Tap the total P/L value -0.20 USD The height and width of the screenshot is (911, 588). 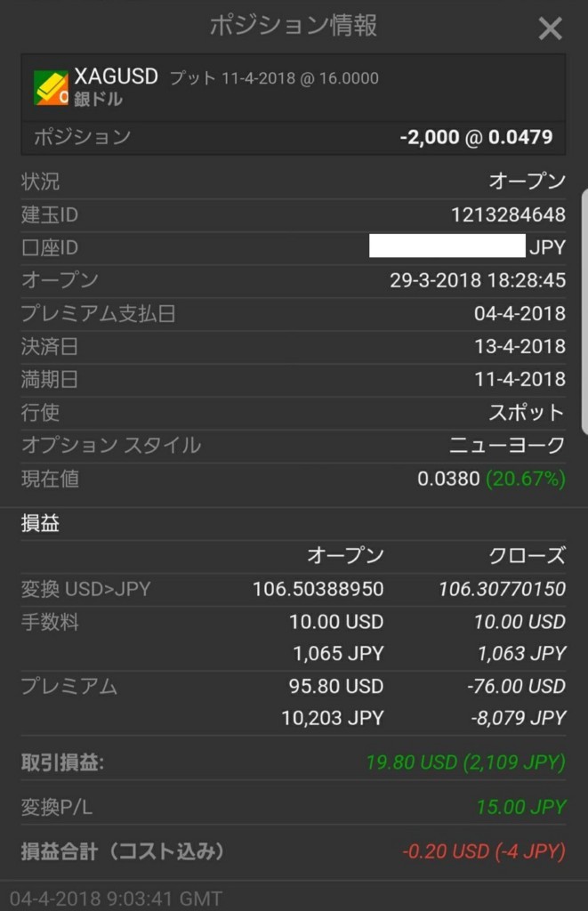coord(446,851)
